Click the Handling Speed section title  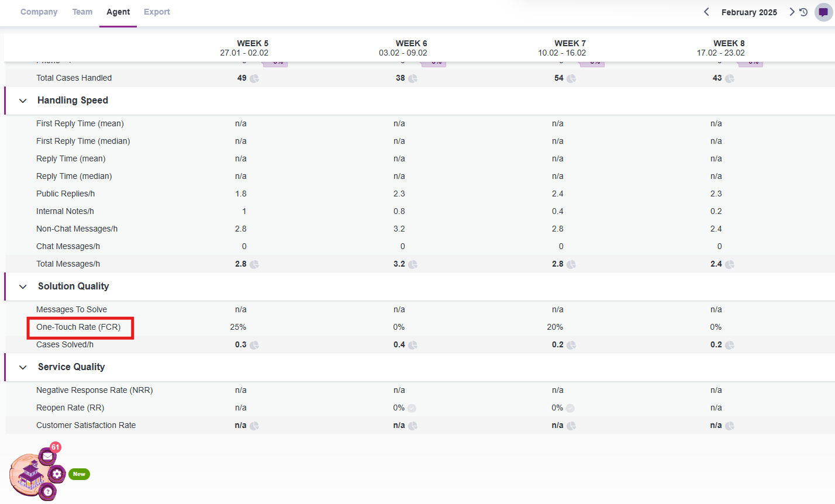click(x=73, y=101)
